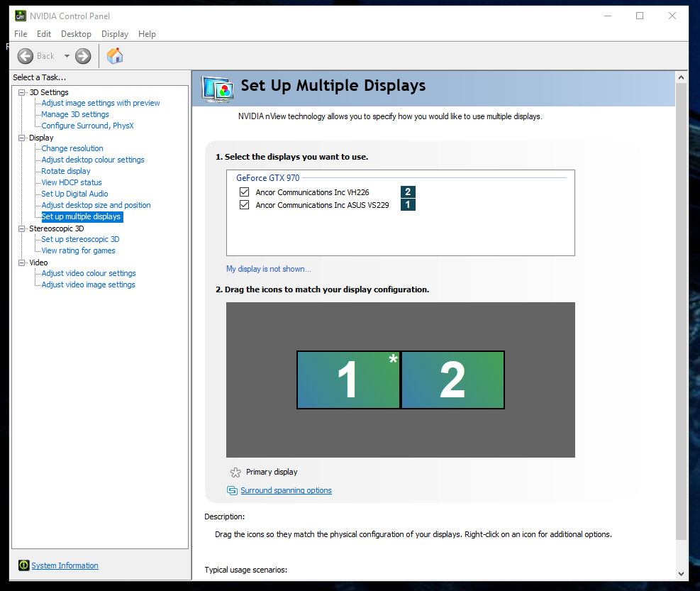This screenshot has width=700, height=591.
Task: Uncheck Ancor Communications Inc VH226 display
Action: [244, 192]
